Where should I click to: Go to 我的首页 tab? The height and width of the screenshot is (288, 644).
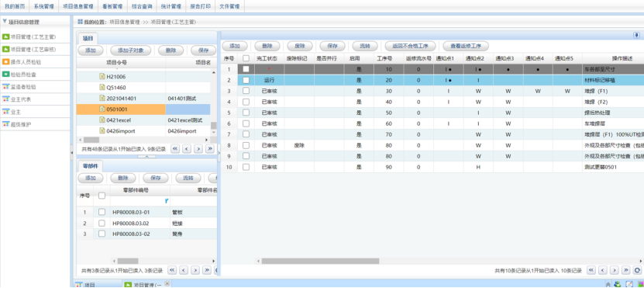tap(15, 6)
